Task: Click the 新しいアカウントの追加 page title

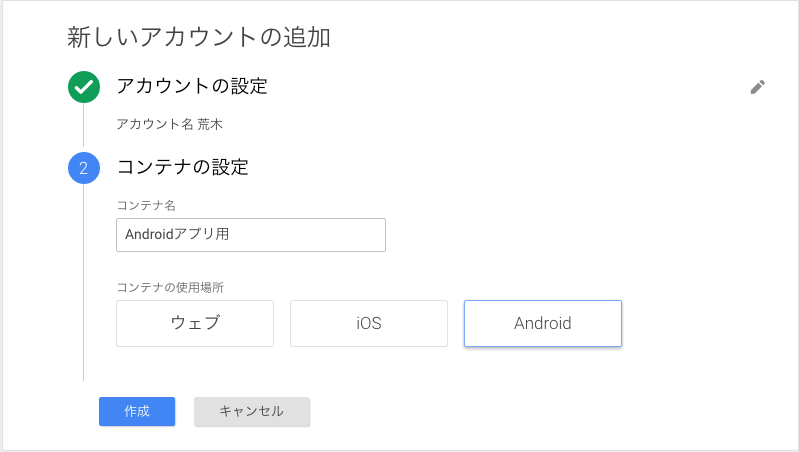Action: tap(199, 38)
